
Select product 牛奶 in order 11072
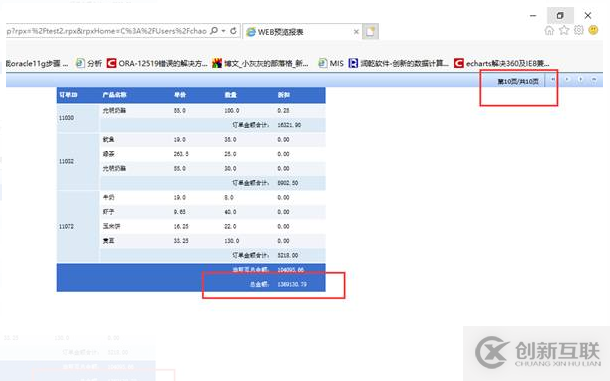tap(109, 197)
